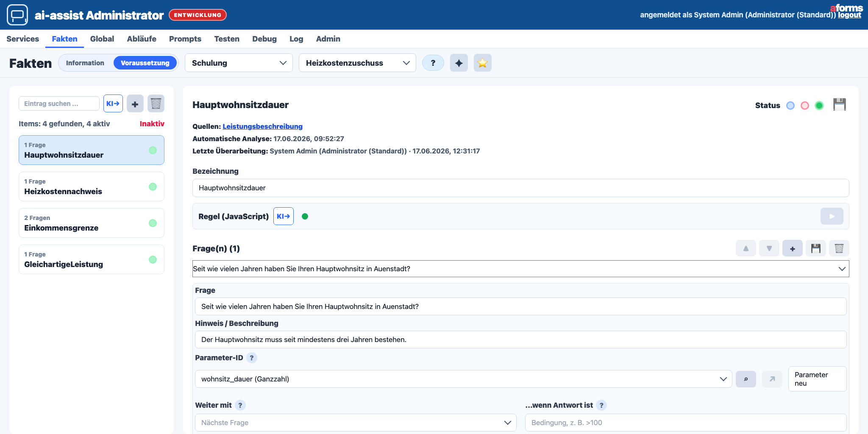Move question up with the up arrow
Screen dimensions: 868x434
click(746, 248)
